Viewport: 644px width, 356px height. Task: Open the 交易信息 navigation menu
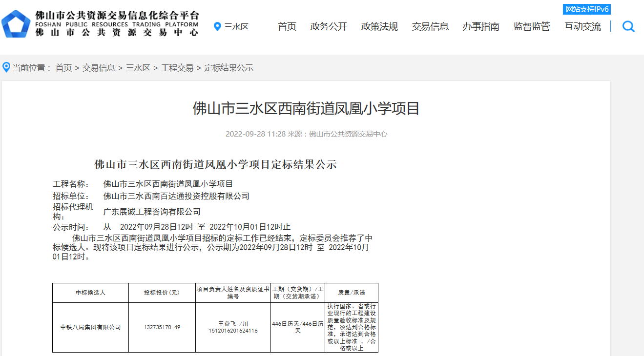(x=430, y=27)
